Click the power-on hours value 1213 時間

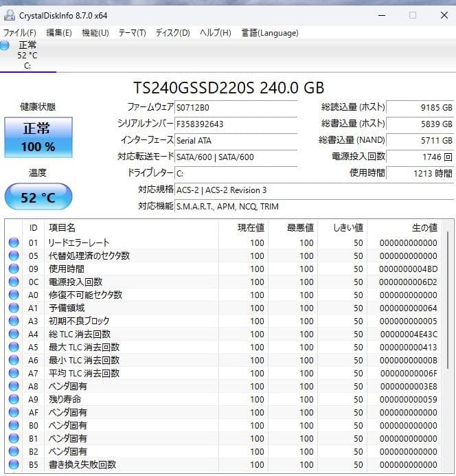(x=420, y=173)
